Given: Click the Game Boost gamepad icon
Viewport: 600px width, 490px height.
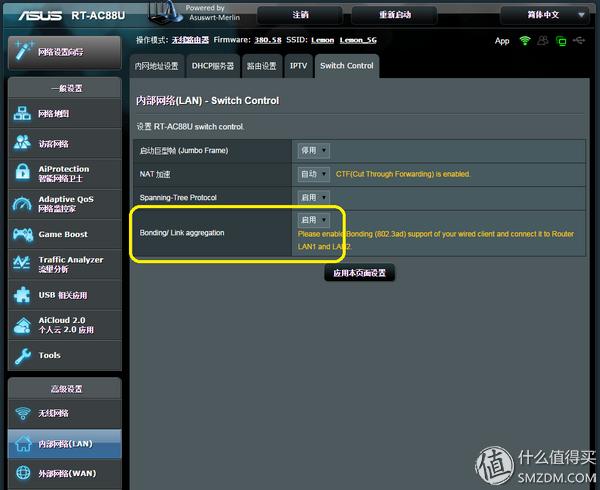Looking at the screenshot, I should point(23,234).
